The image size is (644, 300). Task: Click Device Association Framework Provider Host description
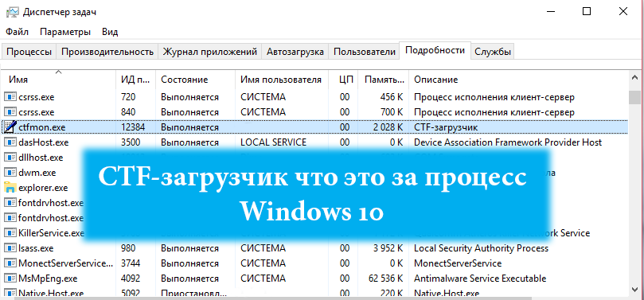(508, 142)
